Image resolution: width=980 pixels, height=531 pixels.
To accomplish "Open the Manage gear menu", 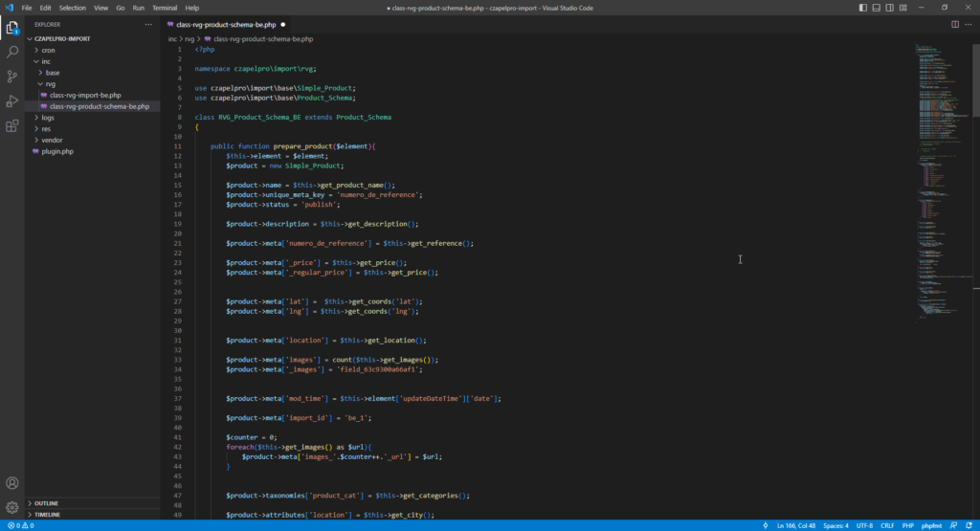I will pyautogui.click(x=11, y=507).
